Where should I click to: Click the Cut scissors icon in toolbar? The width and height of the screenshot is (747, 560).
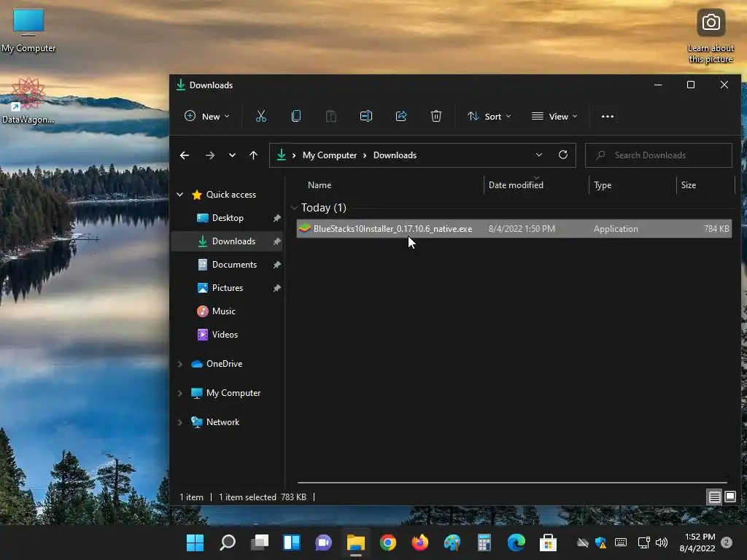coord(260,116)
